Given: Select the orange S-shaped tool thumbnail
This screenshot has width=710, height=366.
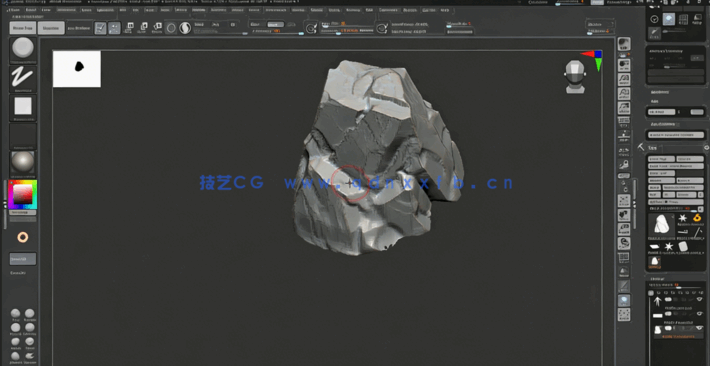Looking at the screenshot, I should pyautogui.click(x=697, y=218).
